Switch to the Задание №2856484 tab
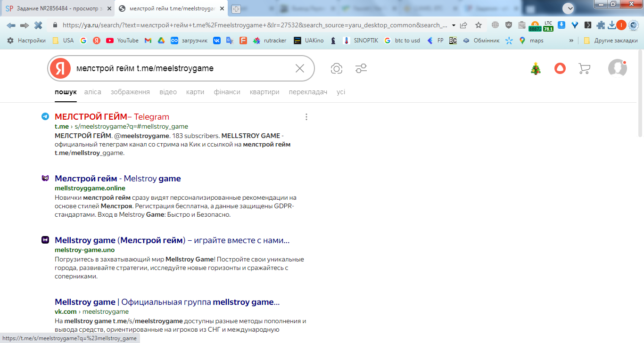The height and width of the screenshot is (343, 644). (58, 9)
